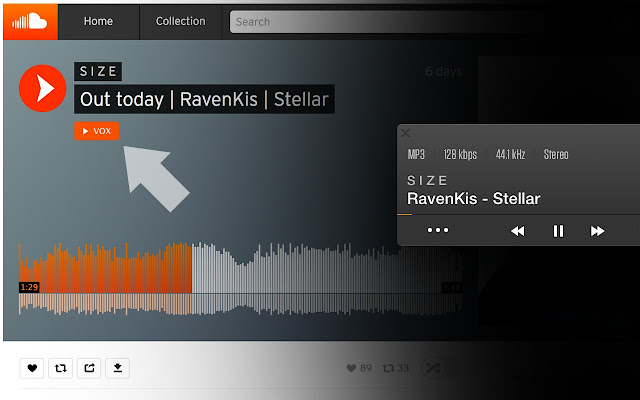The image size is (640, 400).
Task: Close the VOX mini player
Action: 405,133
